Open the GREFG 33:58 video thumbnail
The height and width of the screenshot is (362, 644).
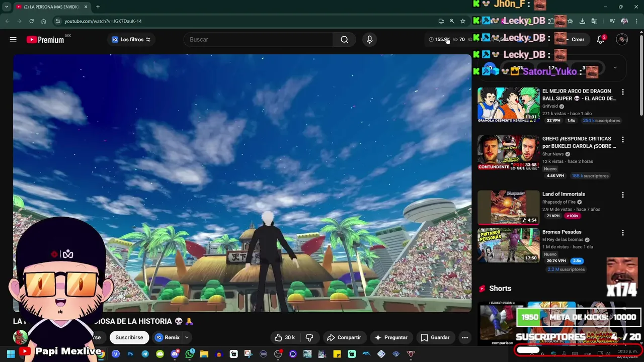tap(508, 152)
